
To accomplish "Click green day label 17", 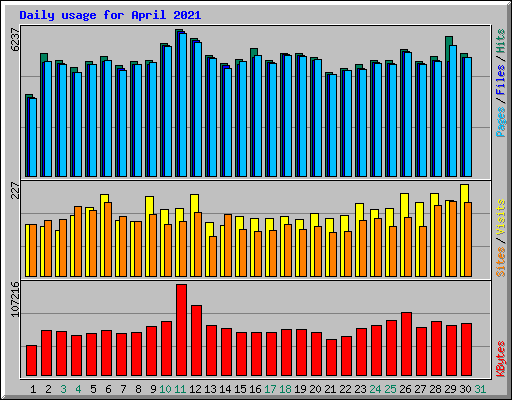I will point(270,389).
